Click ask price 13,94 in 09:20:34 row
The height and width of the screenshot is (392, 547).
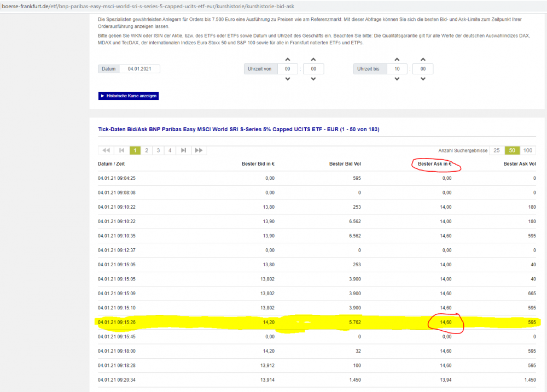point(445,380)
